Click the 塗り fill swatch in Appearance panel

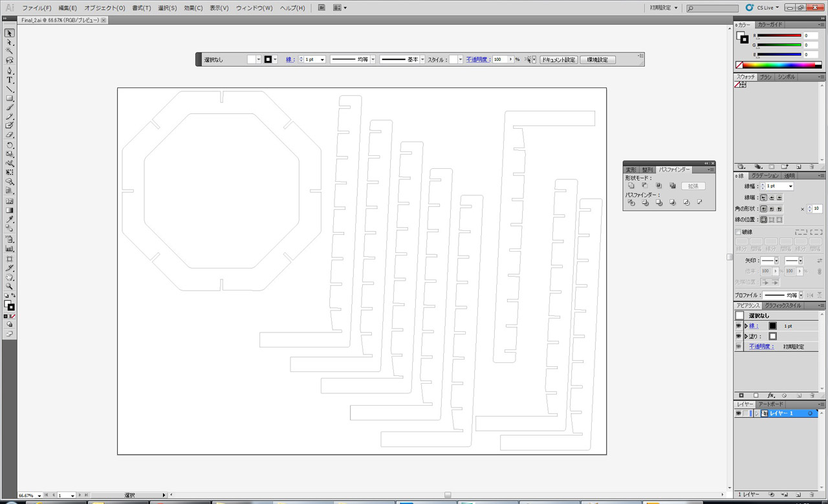pos(772,336)
